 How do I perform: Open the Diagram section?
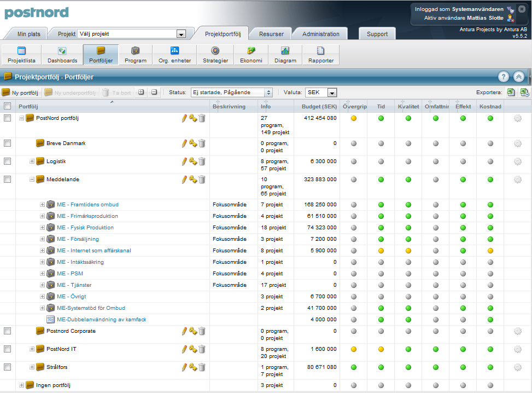pyautogui.click(x=285, y=54)
